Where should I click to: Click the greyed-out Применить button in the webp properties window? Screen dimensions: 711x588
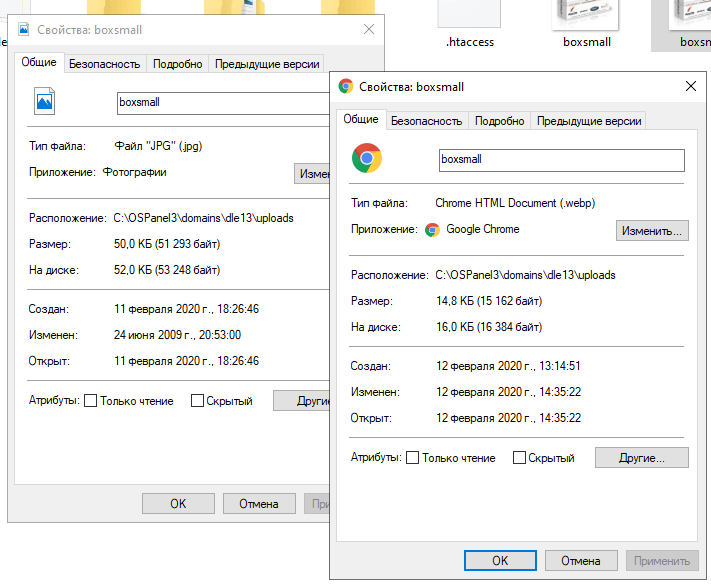pos(662,561)
